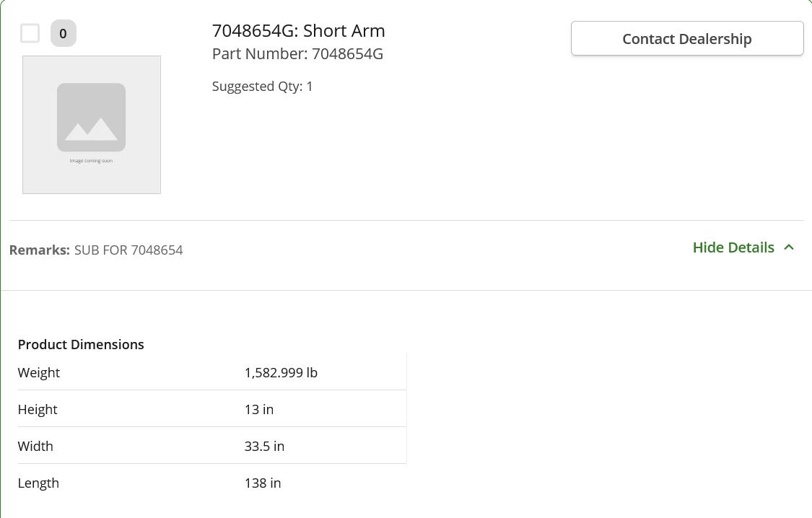The height and width of the screenshot is (518, 812).
Task: Select the Weight row label
Action: [39, 373]
